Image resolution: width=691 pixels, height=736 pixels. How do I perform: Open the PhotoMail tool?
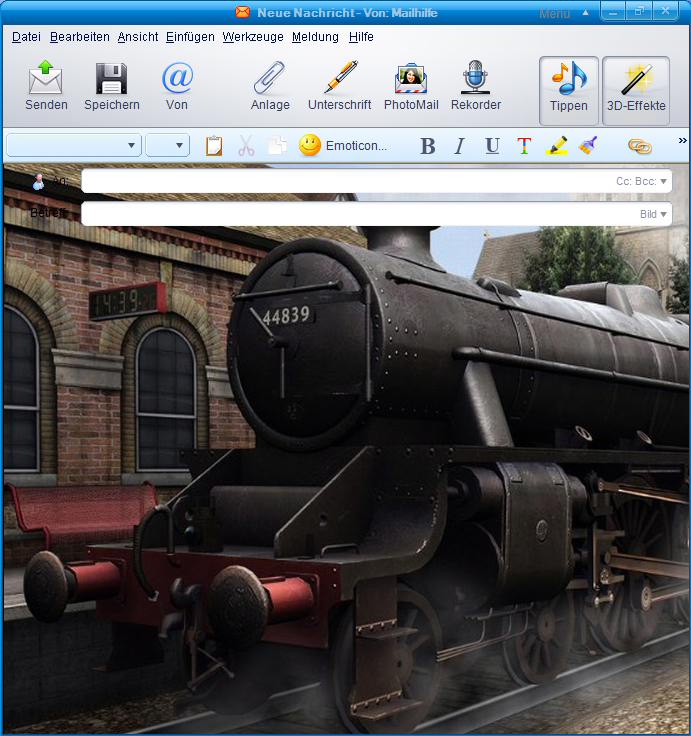click(411, 86)
